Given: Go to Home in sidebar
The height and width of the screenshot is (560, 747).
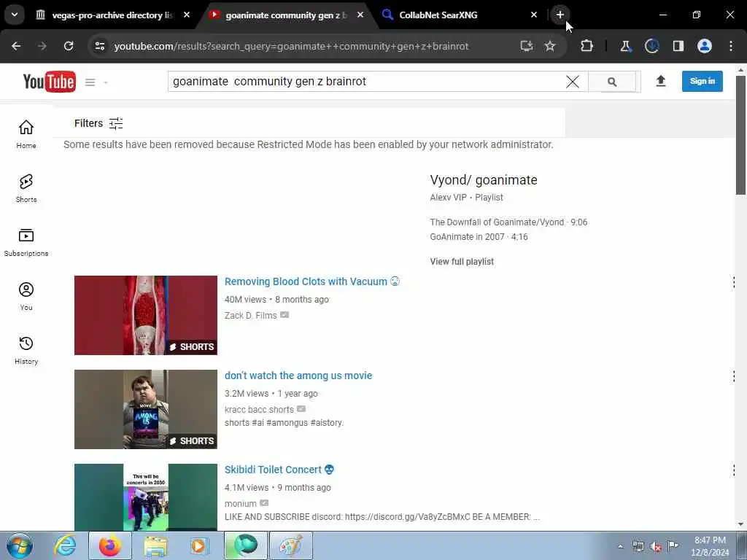Looking at the screenshot, I should tap(26, 134).
